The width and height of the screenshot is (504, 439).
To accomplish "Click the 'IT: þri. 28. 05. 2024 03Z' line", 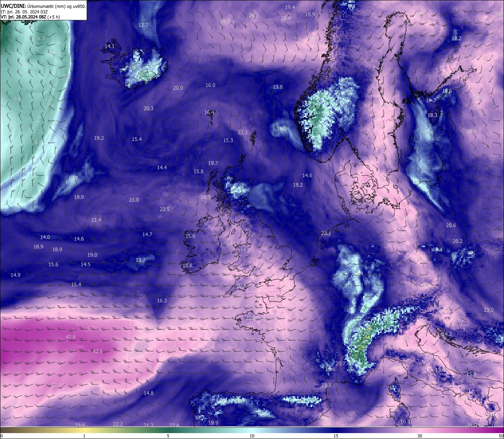I will coord(24,12).
